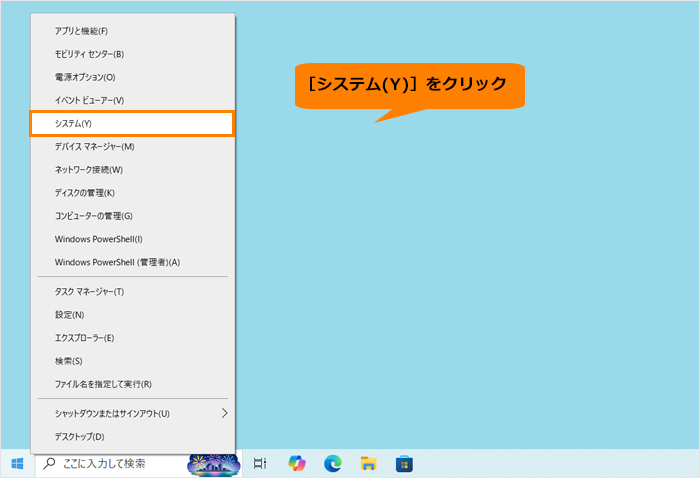Select デスクトップ(D) menu entry

click(133, 437)
